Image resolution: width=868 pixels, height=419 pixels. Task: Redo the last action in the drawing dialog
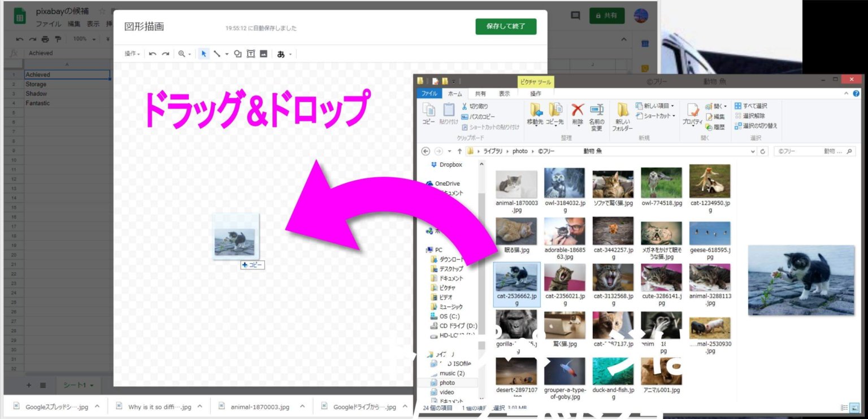pyautogui.click(x=164, y=54)
